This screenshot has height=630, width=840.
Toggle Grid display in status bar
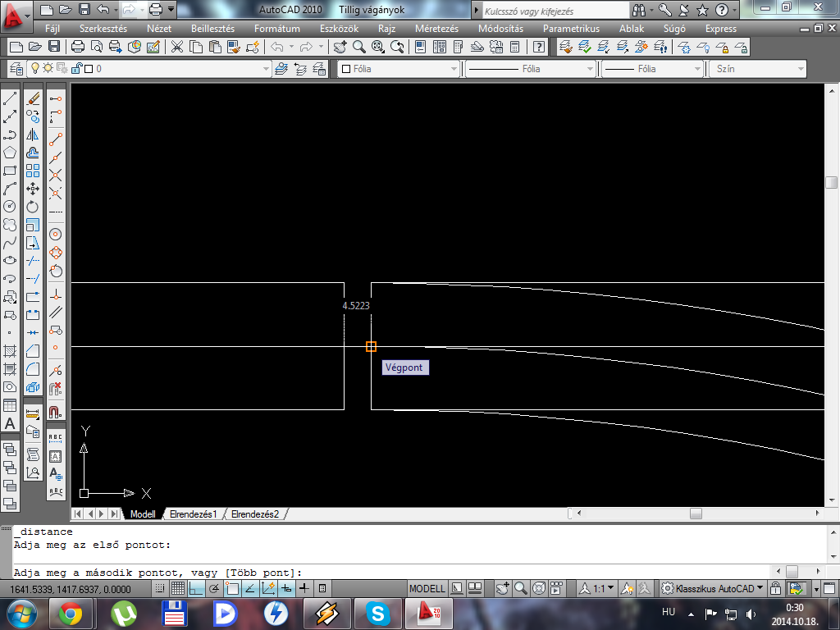click(x=179, y=589)
